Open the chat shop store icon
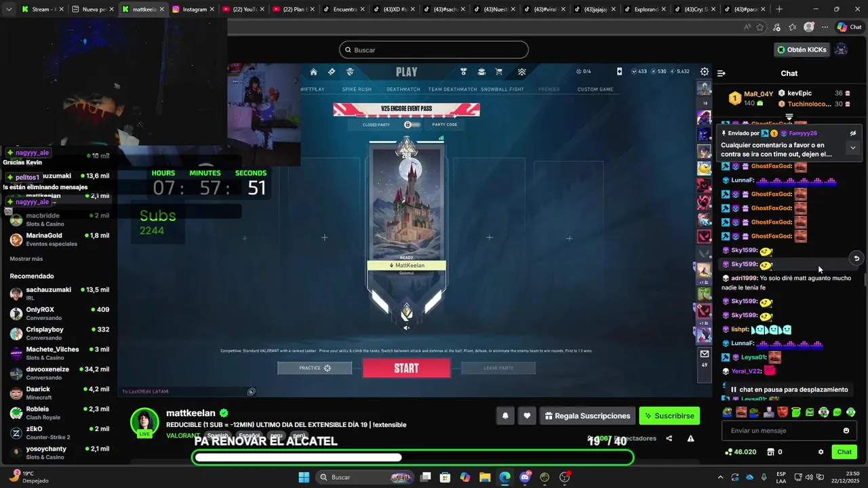 pos(770,452)
